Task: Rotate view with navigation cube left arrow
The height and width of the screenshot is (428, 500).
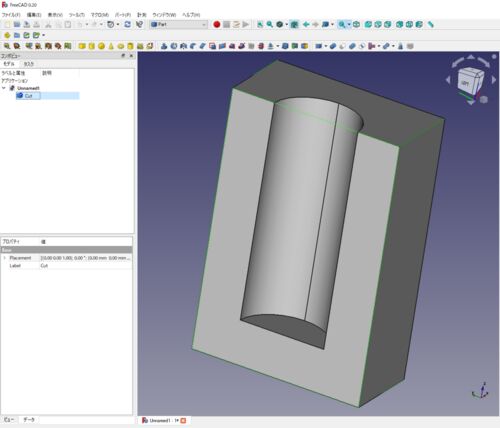Action: (448, 80)
